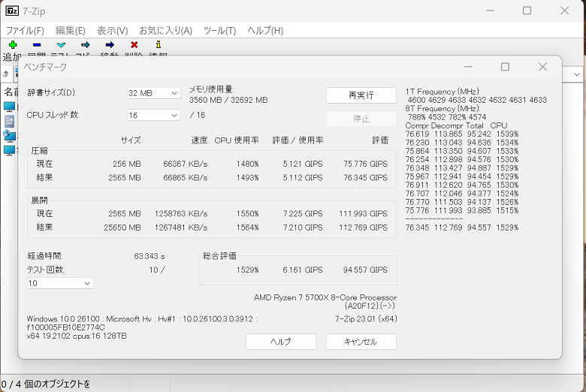Click the 63.343 s elapsed time value
586x392 pixels.
tap(150, 256)
